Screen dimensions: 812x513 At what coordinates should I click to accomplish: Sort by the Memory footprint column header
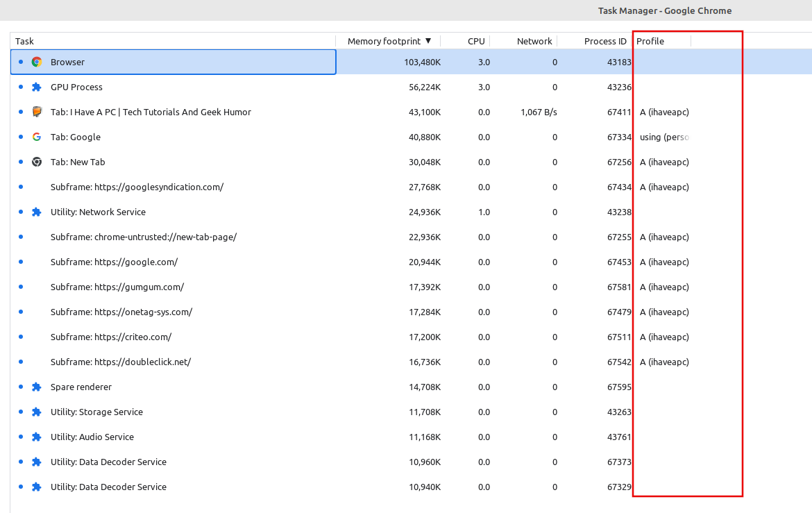click(389, 41)
